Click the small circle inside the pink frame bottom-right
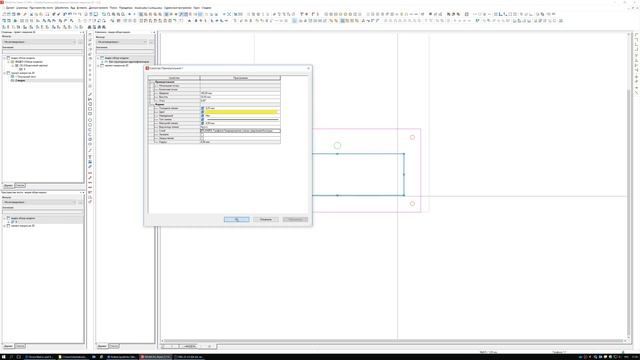The height and width of the screenshot is (360, 640). pos(412,204)
